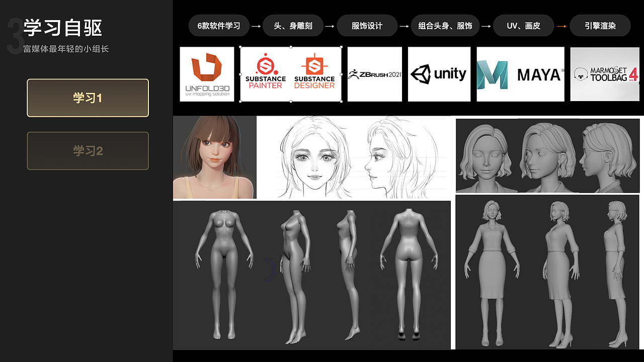
Task: Select the Substance Designer logo
Action: point(315,70)
